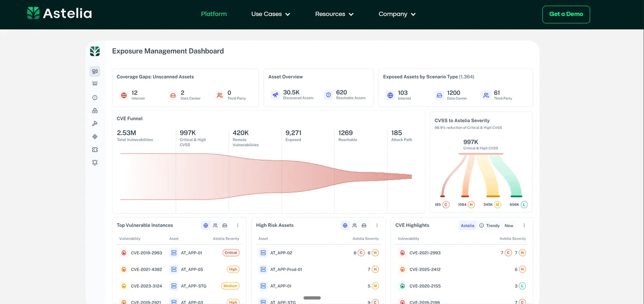Click the High severity badge for AT_APP-05
The image size is (644, 304).
point(233,270)
